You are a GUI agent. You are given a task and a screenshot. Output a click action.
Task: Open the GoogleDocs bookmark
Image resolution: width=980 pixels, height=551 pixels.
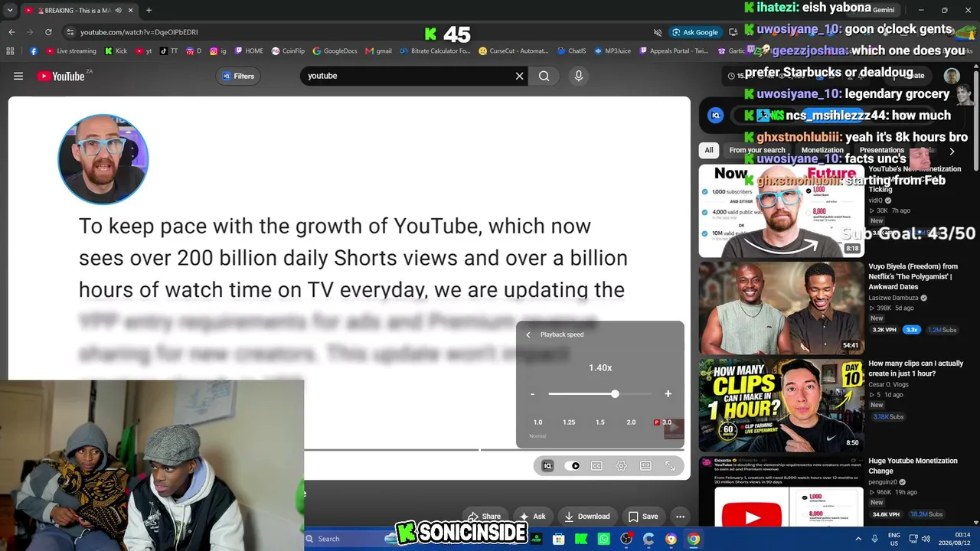coord(335,51)
